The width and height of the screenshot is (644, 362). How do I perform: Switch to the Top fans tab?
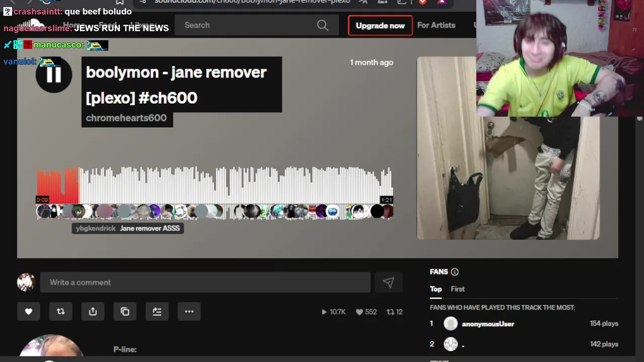click(436, 289)
